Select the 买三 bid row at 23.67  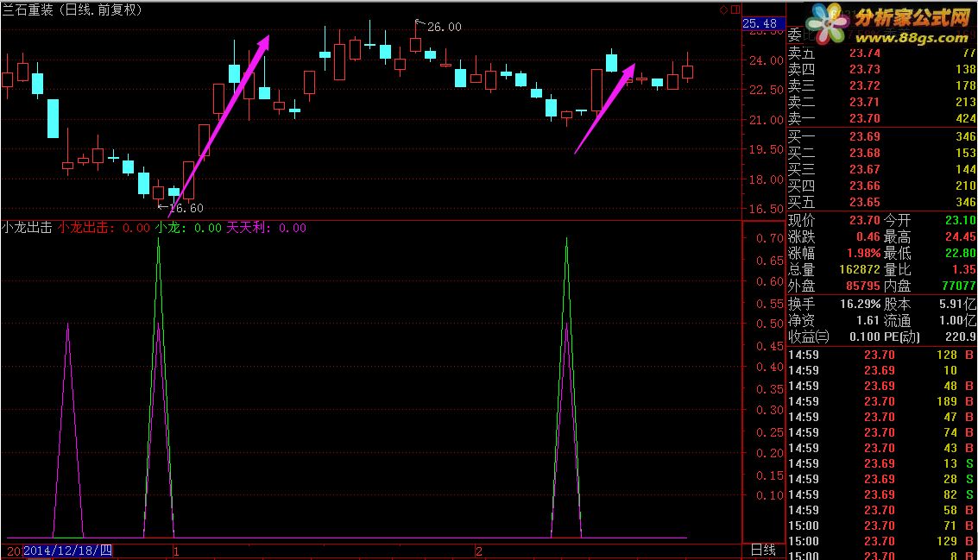coord(881,169)
